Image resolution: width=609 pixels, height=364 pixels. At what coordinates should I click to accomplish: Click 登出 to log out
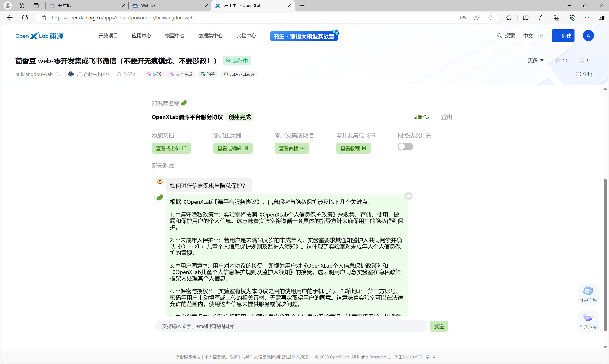coord(446,117)
